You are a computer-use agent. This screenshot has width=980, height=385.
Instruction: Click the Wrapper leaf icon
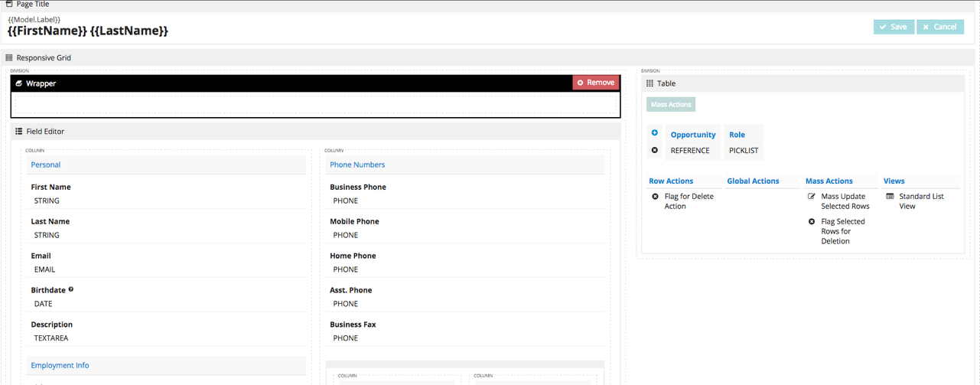(x=19, y=83)
